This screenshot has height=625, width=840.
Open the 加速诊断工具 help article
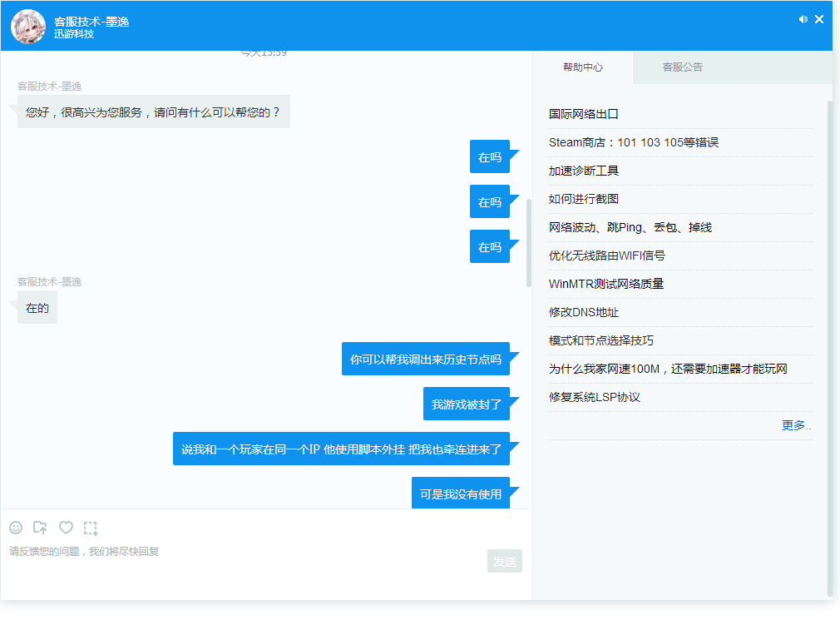[584, 171]
